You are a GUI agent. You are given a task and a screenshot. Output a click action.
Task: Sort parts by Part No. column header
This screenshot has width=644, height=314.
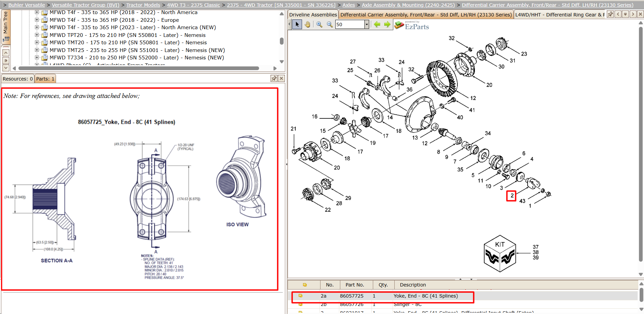point(356,285)
